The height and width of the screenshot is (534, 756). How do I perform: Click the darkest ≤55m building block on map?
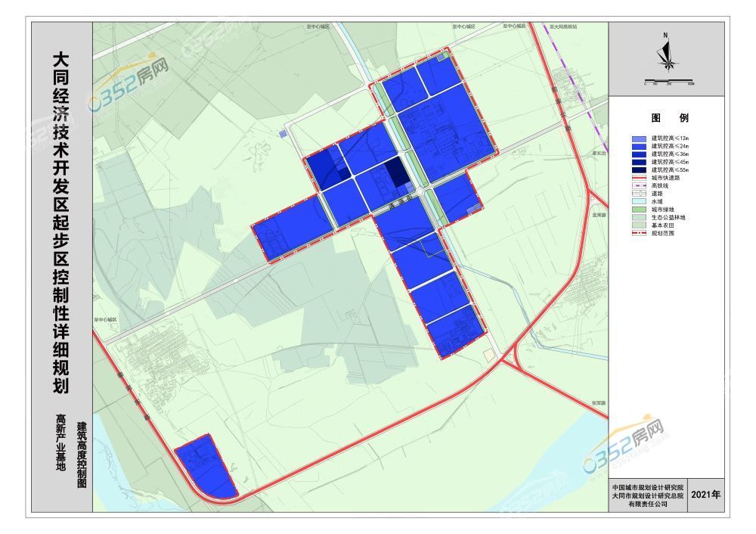(394, 172)
